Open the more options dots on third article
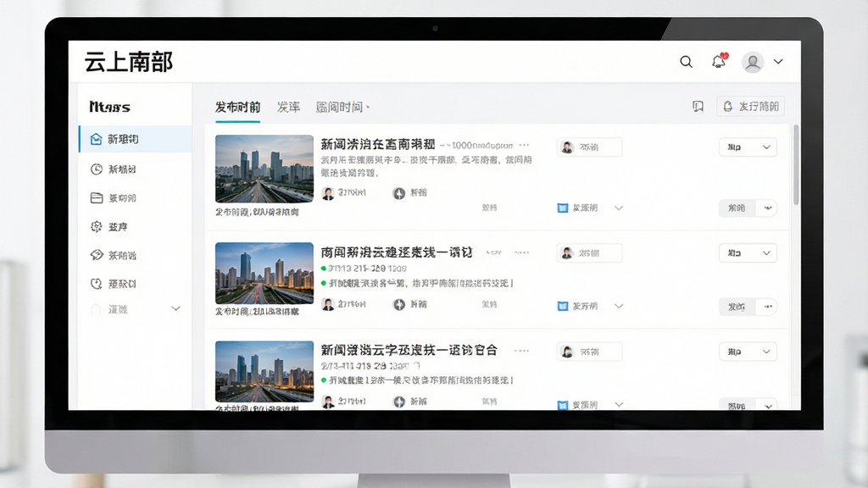 (521, 350)
